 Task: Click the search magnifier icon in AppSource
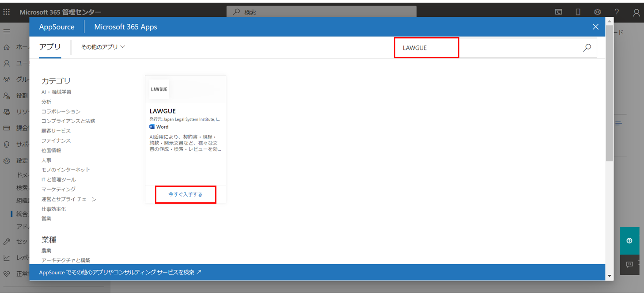click(587, 48)
